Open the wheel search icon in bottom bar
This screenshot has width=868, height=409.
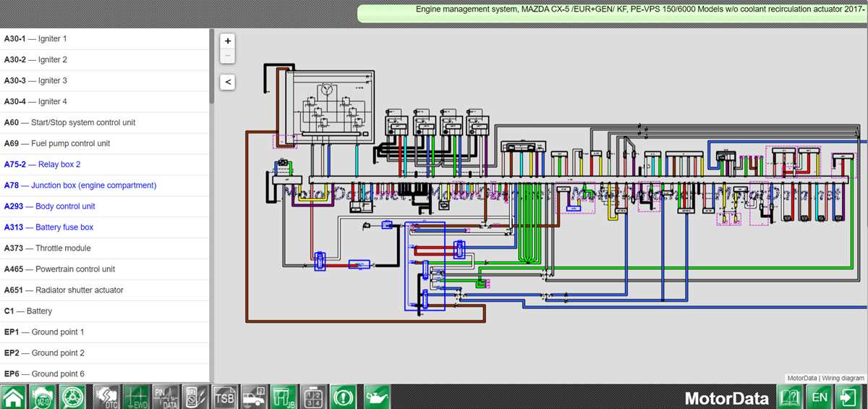click(x=71, y=397)
